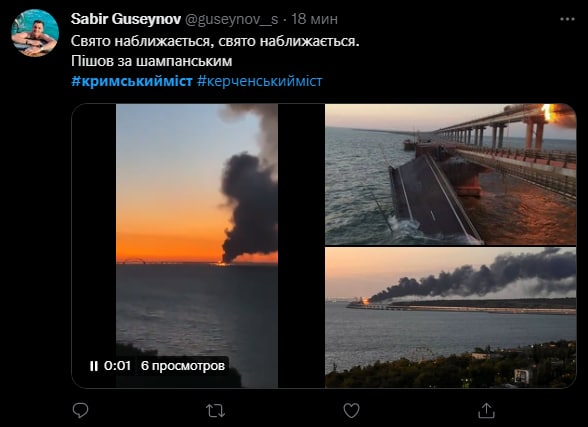The height and width of the screenshot is (427, 588).
Task: Like the tweet with heart icon
Action: point(351,411)
